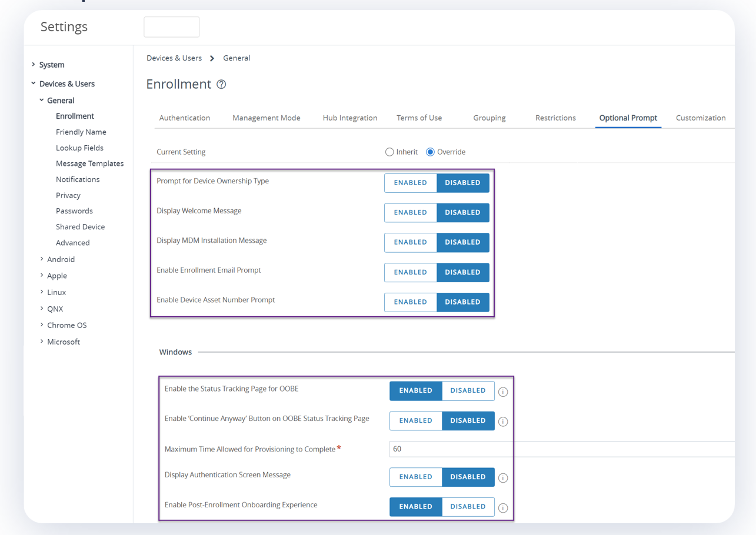Click info icon beside Status Tracking Page for OOBE
The width and height of the screenshot is (756, 535).
(503, 392)
